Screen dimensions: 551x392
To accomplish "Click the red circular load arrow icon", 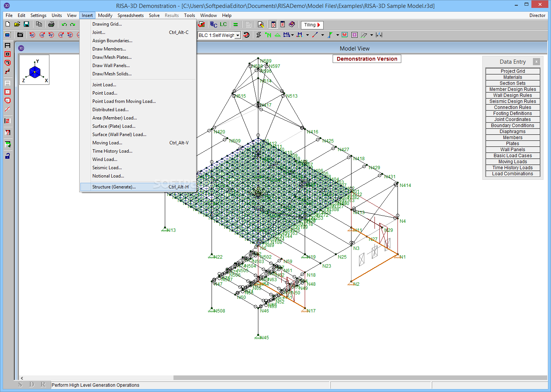I will point(246,35).
